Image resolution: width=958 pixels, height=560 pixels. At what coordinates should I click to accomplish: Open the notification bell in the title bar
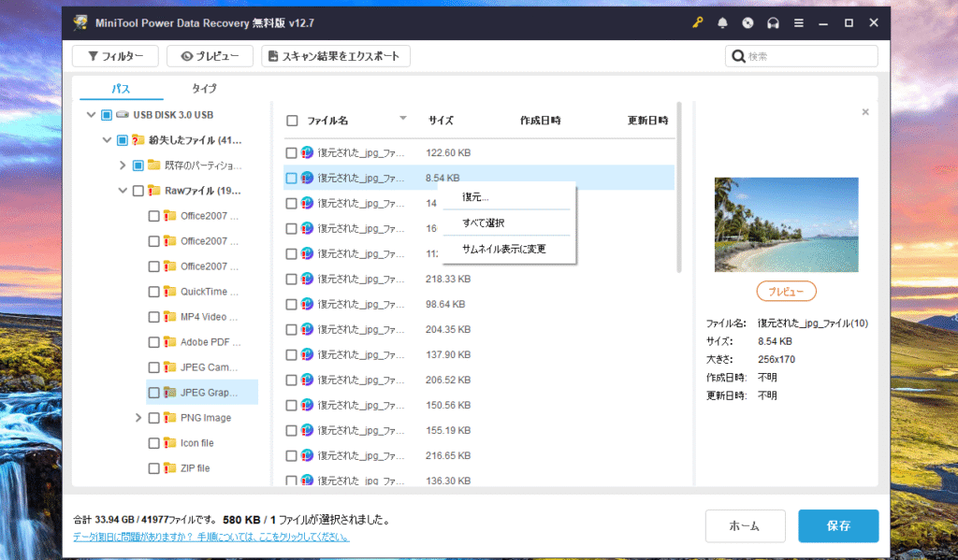722,22
